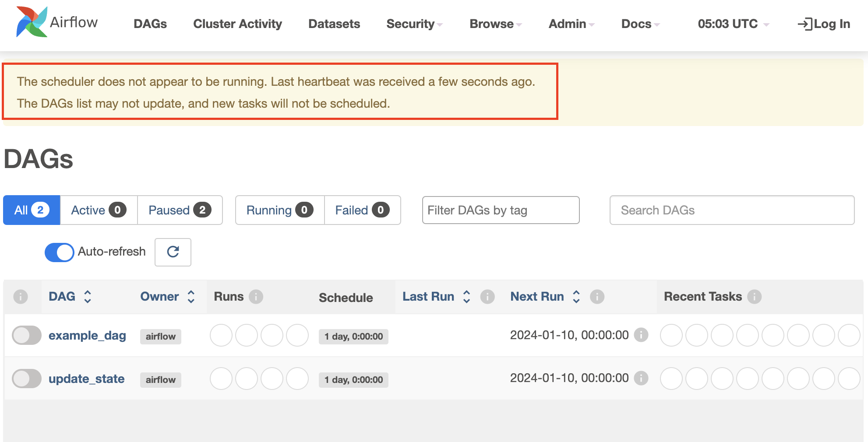
Task: Click the sort arrows on Next Run column
Action: [x=576, y=297]
